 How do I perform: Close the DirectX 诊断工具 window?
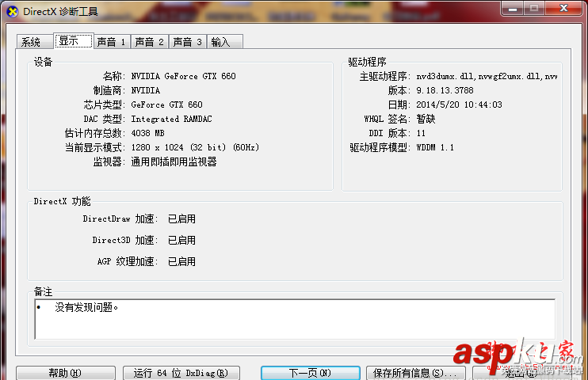pyautogui.click(x=563, y=9)
